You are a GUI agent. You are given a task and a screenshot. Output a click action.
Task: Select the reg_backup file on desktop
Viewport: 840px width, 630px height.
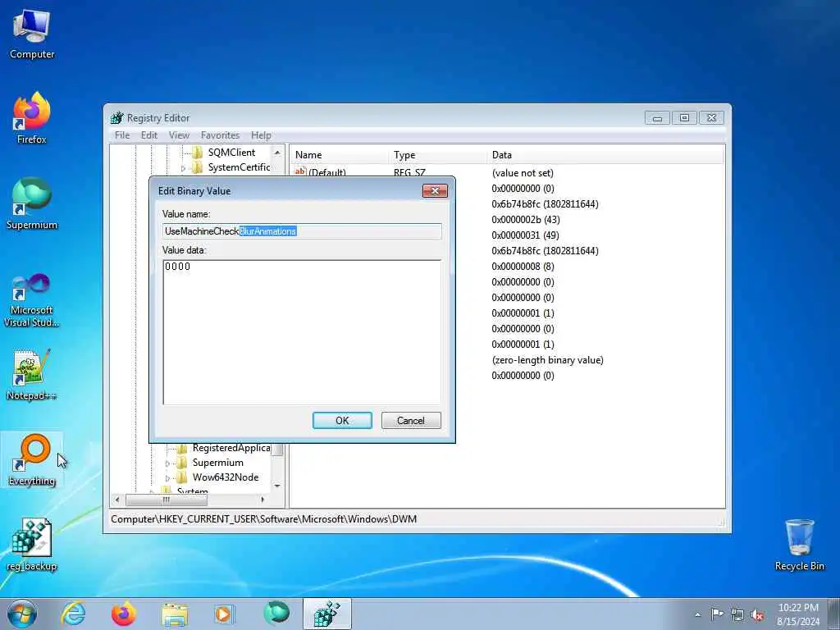click(32, 545)
